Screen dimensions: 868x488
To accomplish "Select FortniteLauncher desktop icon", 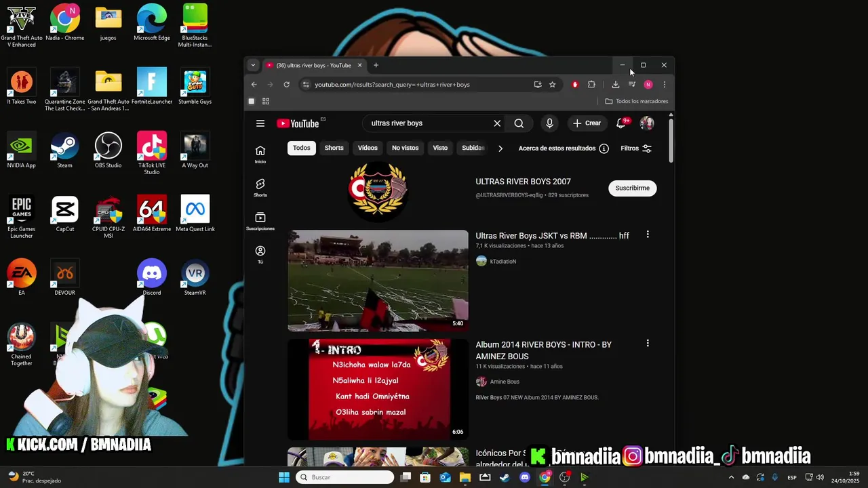I will (152, 87).
